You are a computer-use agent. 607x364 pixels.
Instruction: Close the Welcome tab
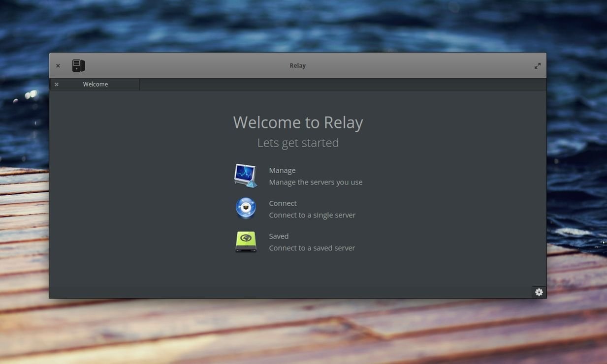coord(57,85)
